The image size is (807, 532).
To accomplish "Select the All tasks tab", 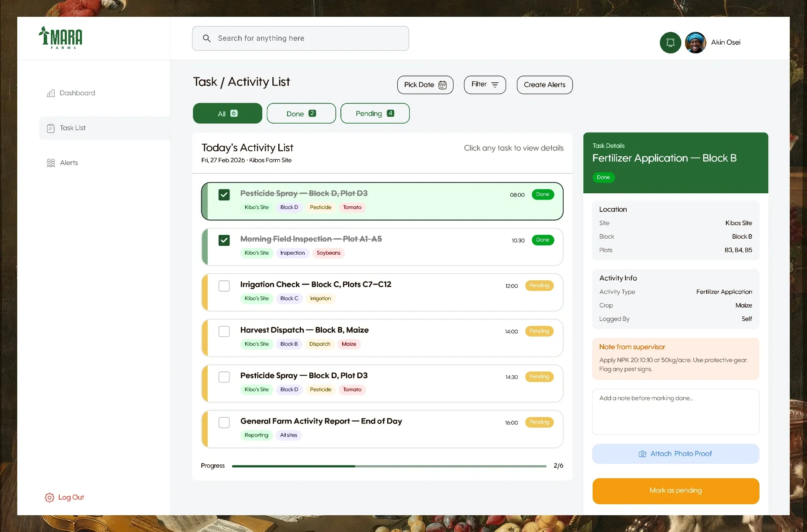I will pos(227,113).
